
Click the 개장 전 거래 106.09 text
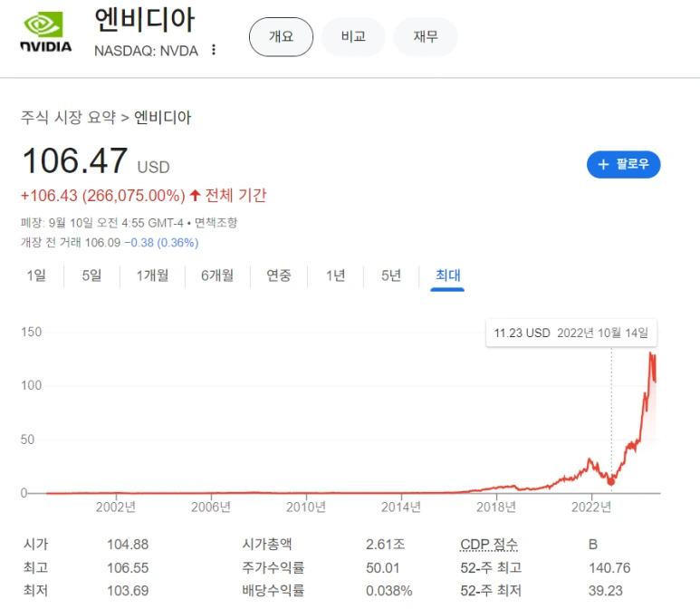pyautogui.click(x=71, y=243)
